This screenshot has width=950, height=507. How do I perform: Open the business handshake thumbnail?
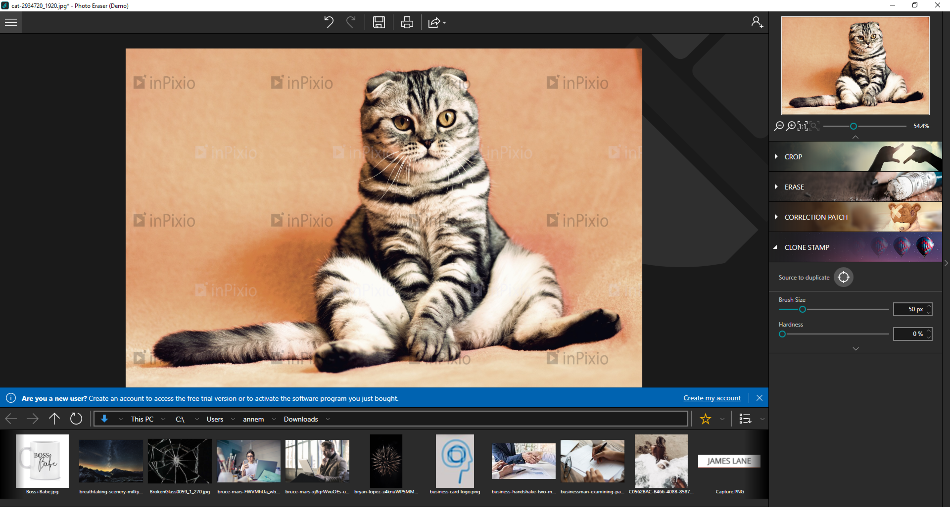523,461
